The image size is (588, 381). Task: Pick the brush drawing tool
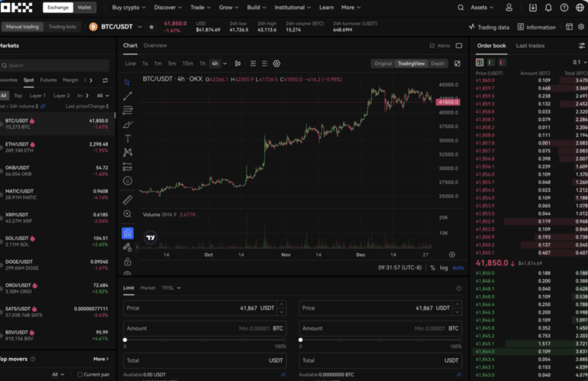[x=127, y=124]
